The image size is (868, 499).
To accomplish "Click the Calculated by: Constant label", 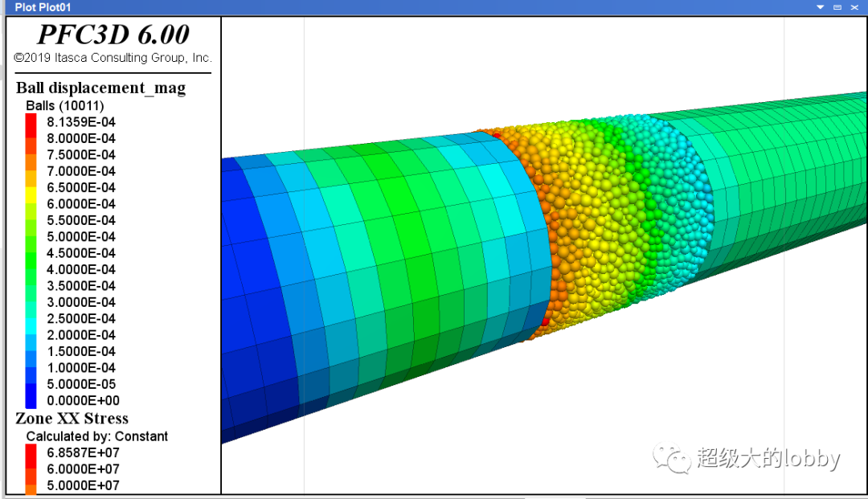I will click(x=97, y=436).
